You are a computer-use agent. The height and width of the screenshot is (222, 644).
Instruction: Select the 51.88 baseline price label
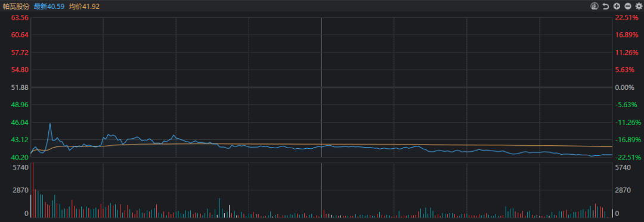tap(20, 87)
